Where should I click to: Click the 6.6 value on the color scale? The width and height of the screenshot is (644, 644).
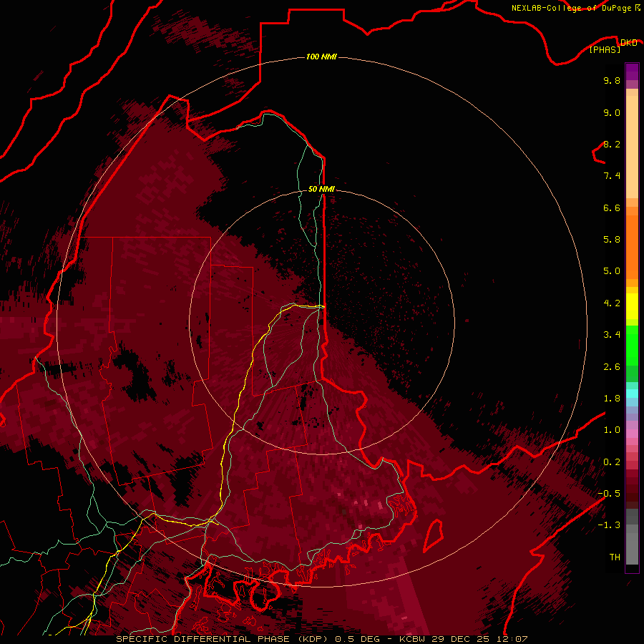point(612,208)
